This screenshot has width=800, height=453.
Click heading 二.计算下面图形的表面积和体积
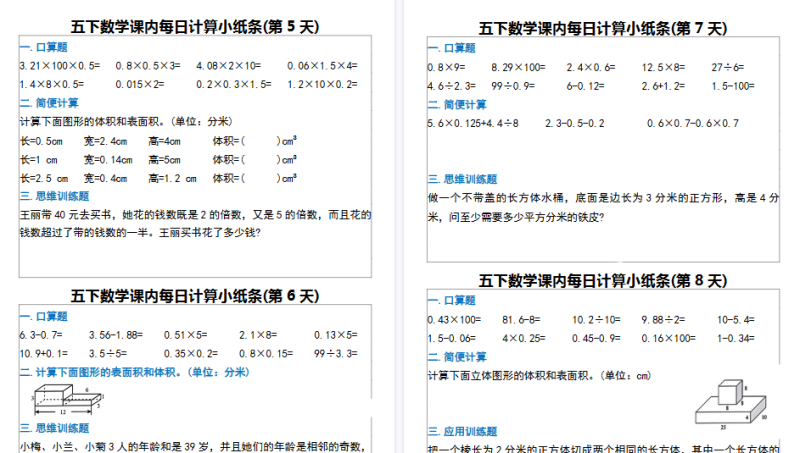(134, 372)
